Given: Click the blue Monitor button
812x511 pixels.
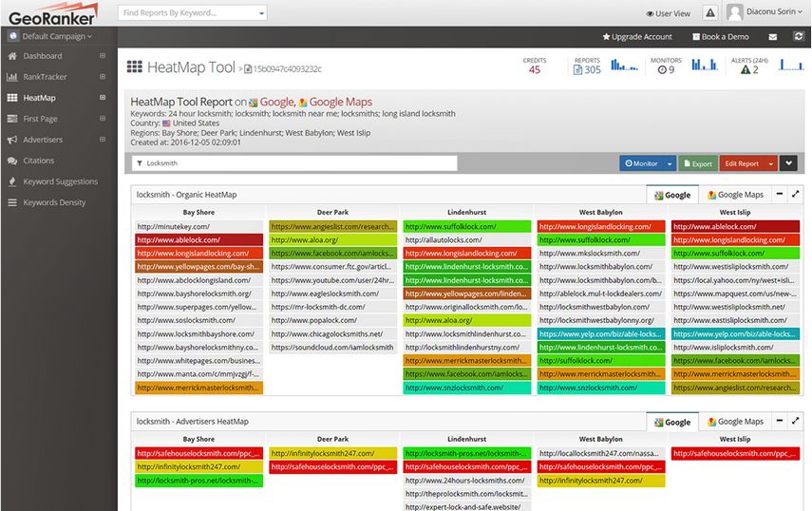Looking at the screenshot, I should (x=641, y=163).
